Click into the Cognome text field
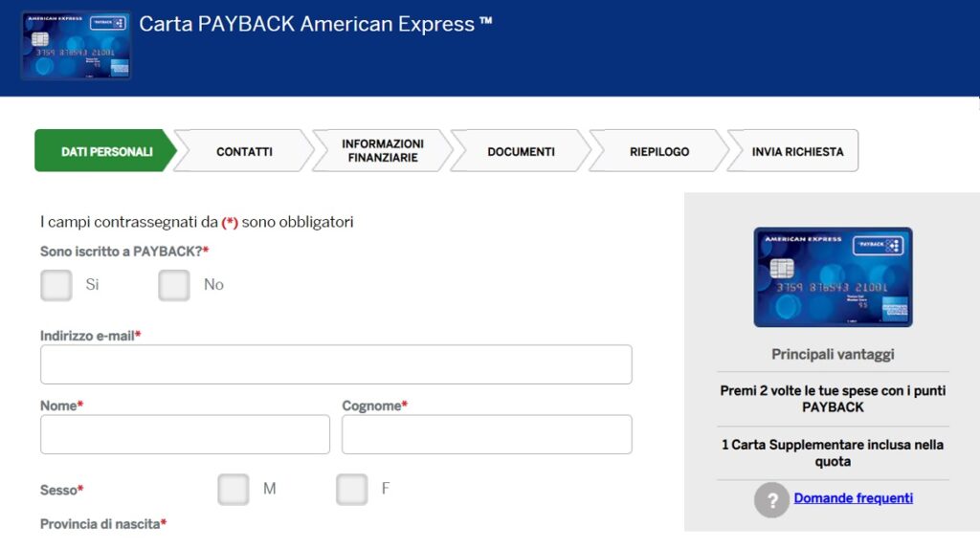This screenshot has width=980, height=548. (487, 434)
